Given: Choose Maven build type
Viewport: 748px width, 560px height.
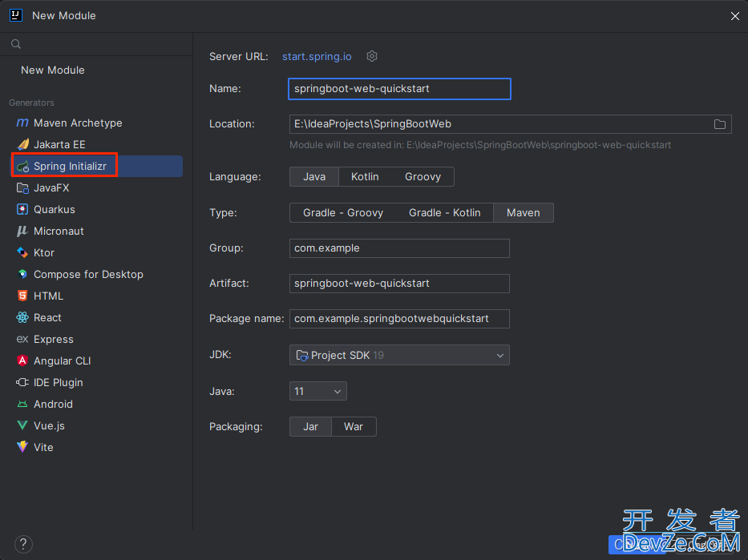Looking at the screenshot, I should [x=524, y=213].
